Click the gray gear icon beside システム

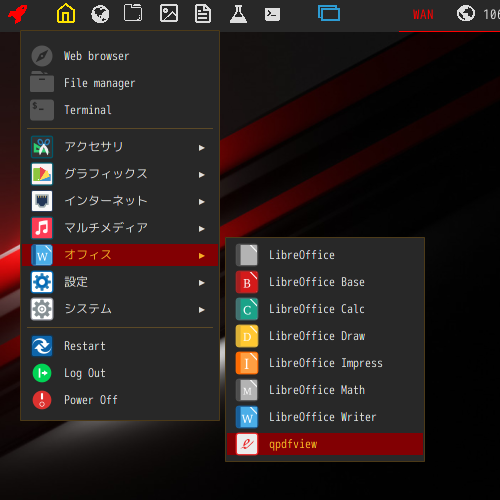tap(42, 309)
